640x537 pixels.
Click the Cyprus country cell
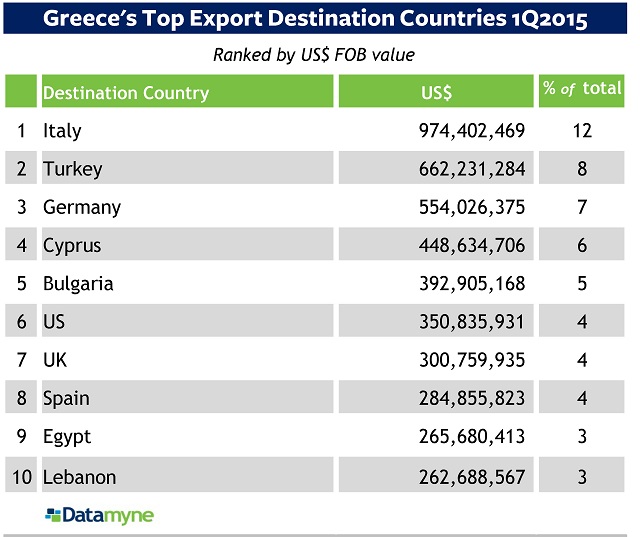click(72, 246)
